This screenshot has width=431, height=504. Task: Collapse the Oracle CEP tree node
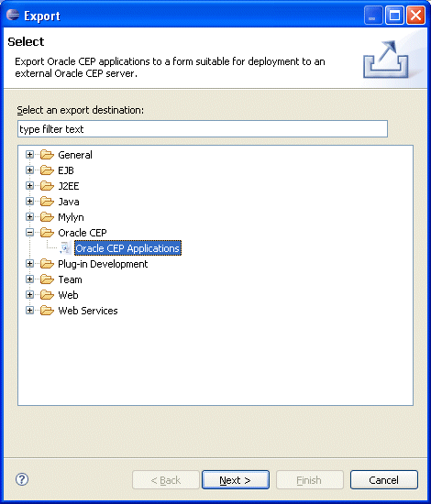pos(29,233)
